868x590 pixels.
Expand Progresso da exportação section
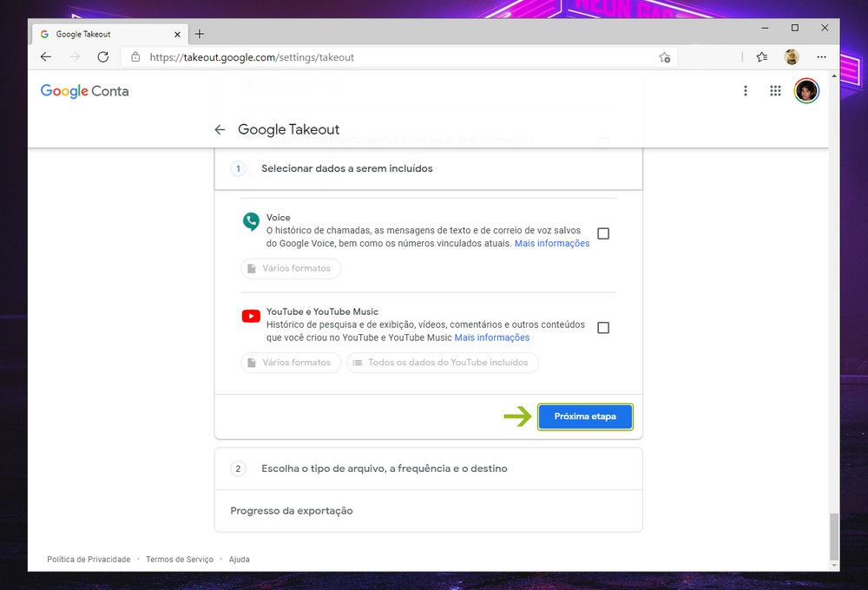click(x=428, y=511)
